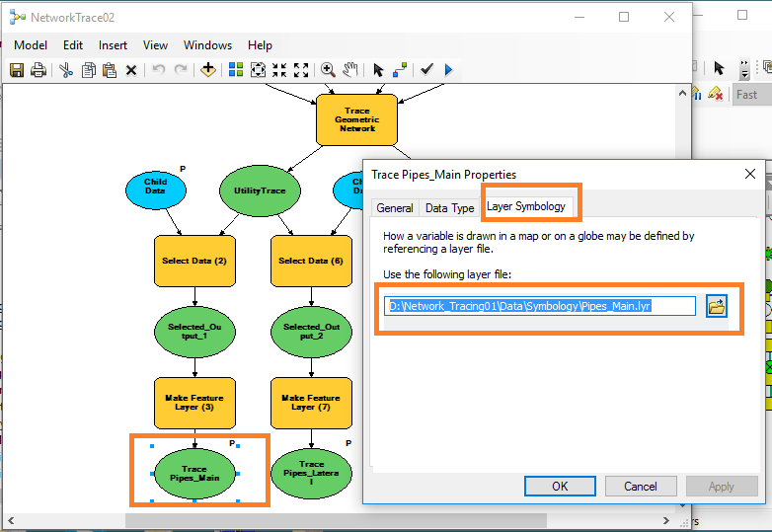Redo the last model edit
The height and width of the screenshot is (532, 772).
pyautogui.click(x=181, y=70)
